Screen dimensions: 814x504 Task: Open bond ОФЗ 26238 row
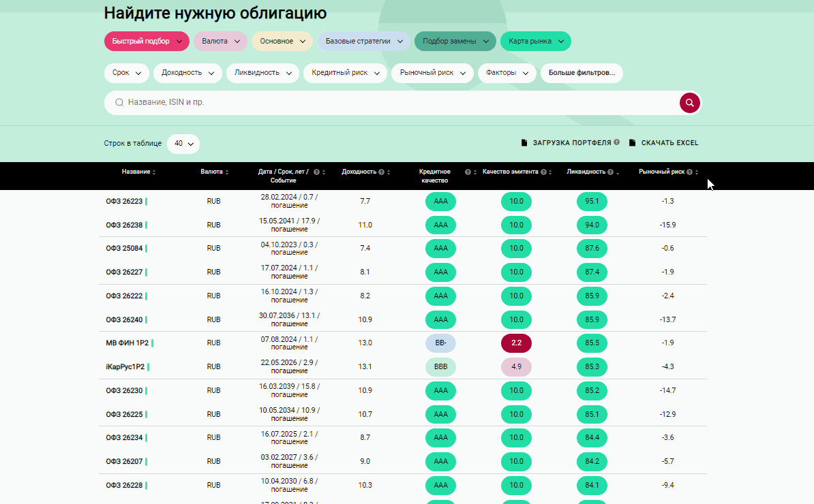[x=124, y=225]
